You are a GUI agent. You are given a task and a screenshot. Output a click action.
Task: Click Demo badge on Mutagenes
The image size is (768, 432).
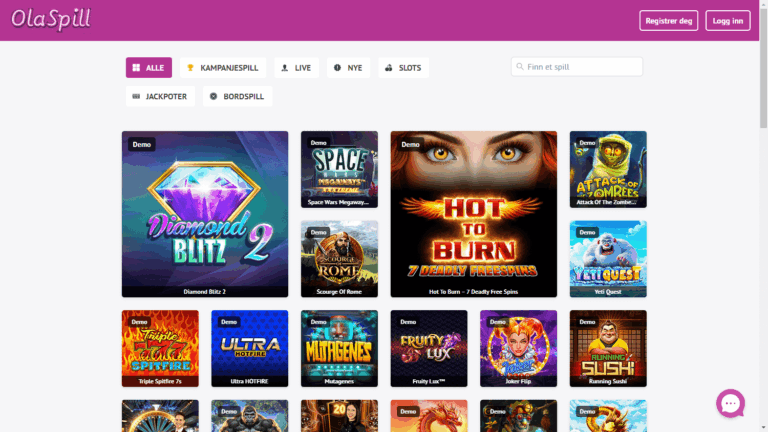pyautogui.click(x=318, y=322)
